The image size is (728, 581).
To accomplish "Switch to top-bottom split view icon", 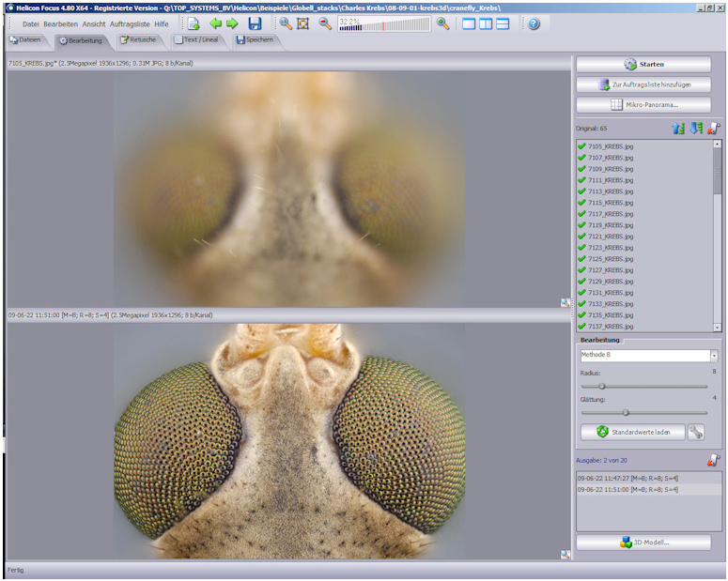I will coord(503,23).
